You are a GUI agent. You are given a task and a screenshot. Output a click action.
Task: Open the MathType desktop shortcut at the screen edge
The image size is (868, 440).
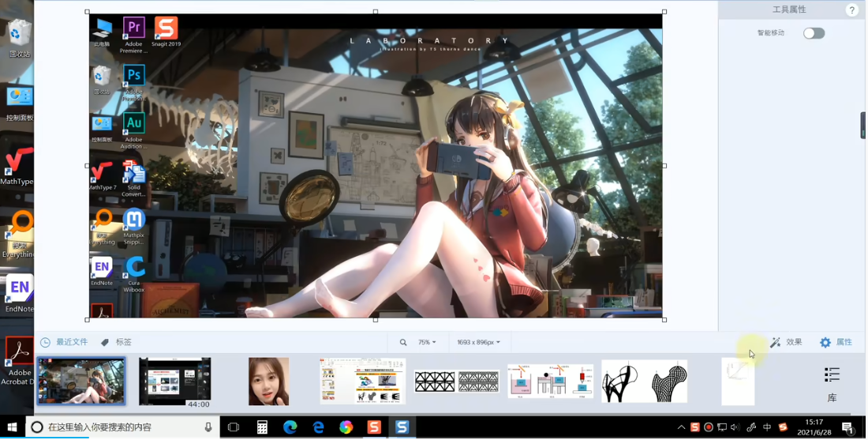coord(17,166)
